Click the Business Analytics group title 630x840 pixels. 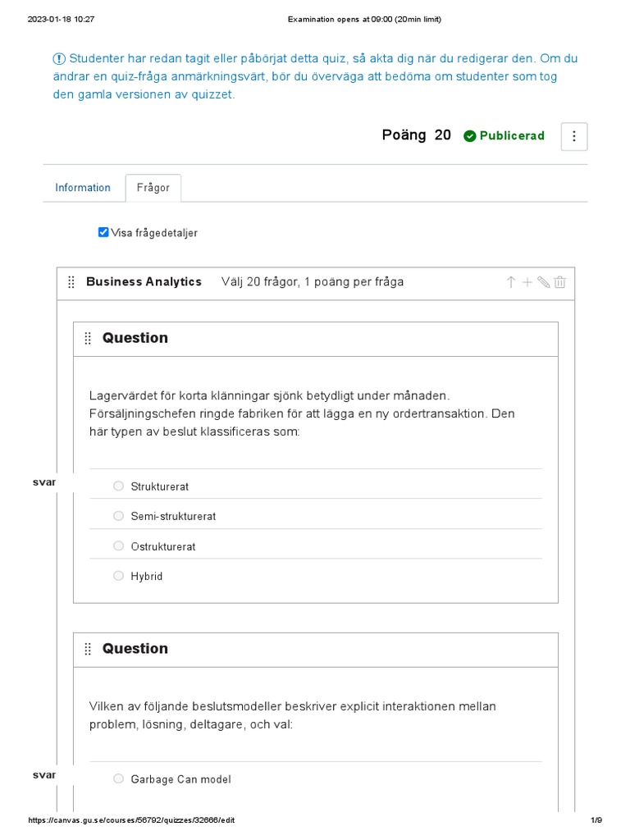pos(144,282)
